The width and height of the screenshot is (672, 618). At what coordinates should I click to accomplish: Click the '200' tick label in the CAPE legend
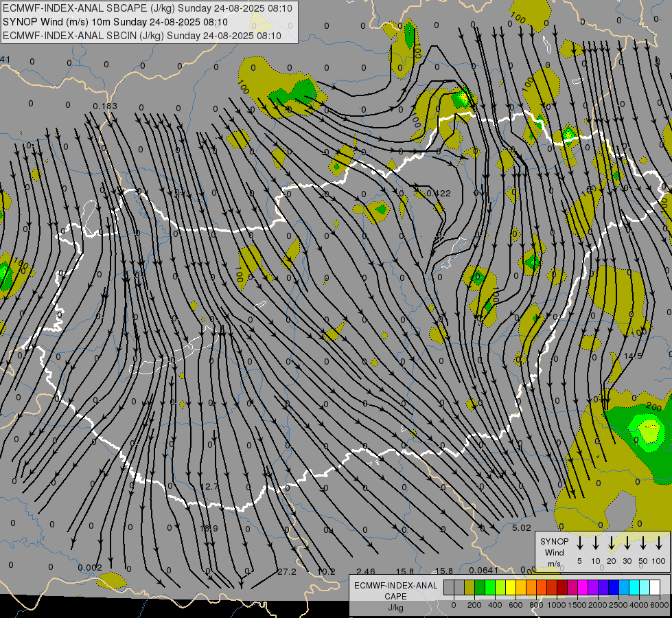(474, 605)
